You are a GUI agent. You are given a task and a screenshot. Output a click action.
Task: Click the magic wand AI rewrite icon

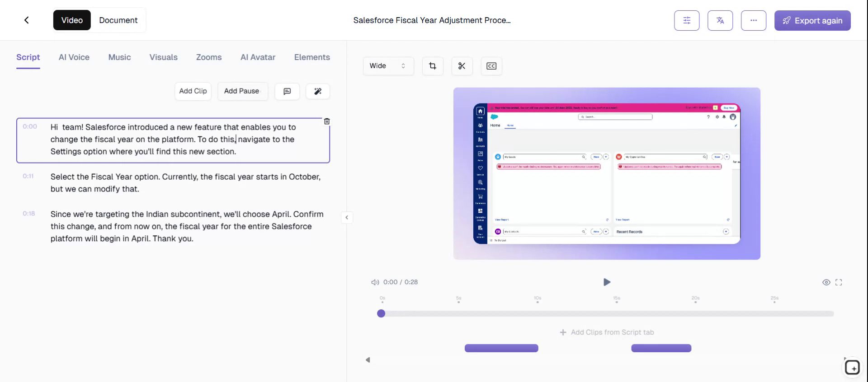point(318,91)
